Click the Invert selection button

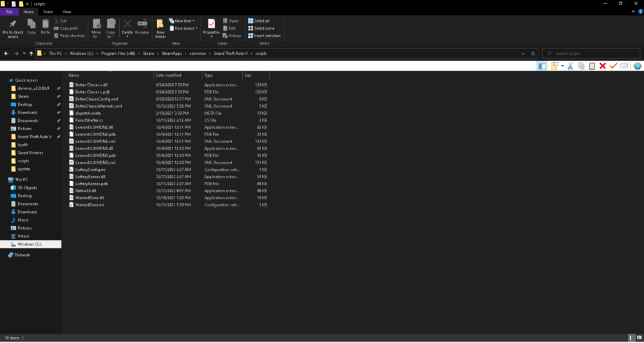264,35
